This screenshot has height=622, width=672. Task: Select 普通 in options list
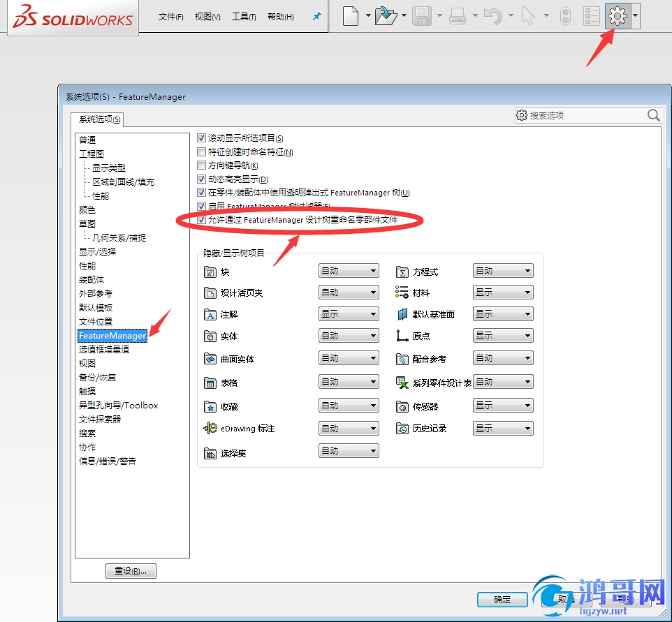87,140
